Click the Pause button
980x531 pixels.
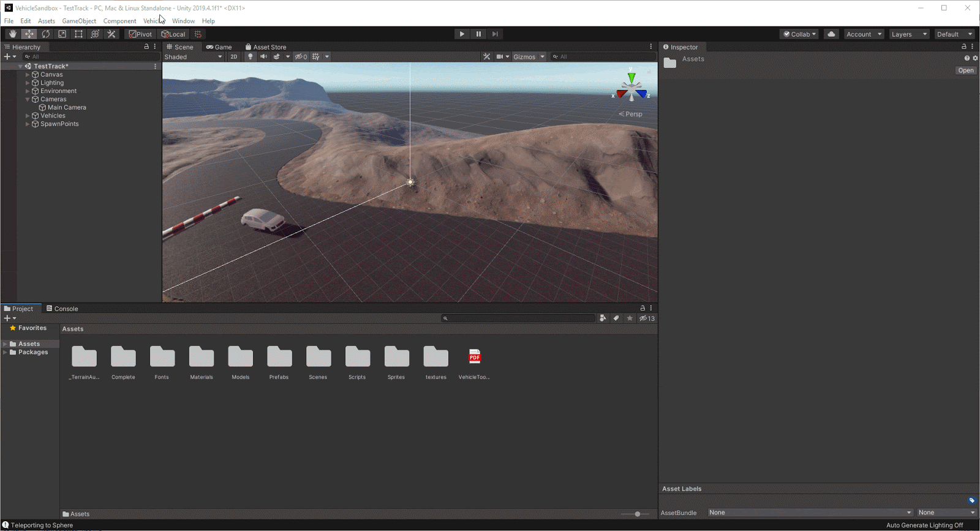478,34
